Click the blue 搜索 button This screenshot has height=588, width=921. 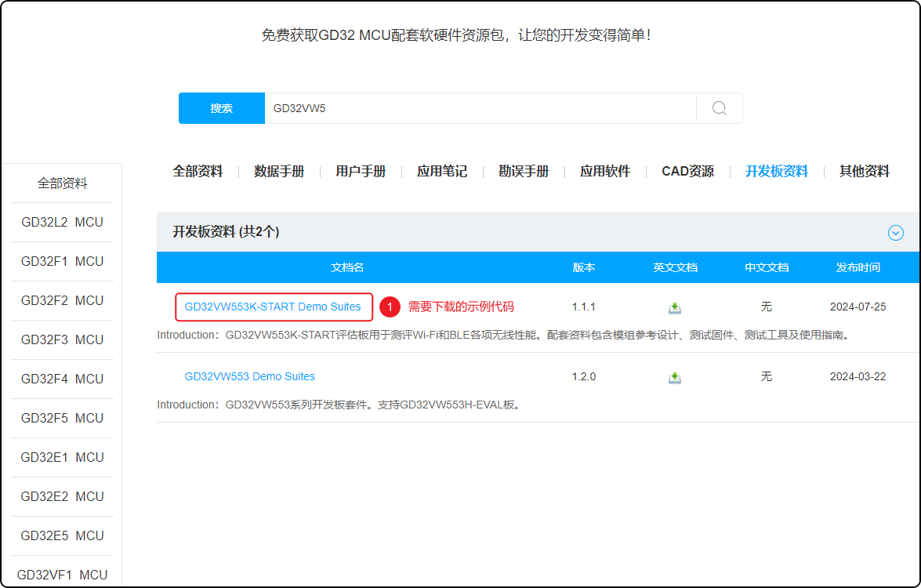pos(221,108)
